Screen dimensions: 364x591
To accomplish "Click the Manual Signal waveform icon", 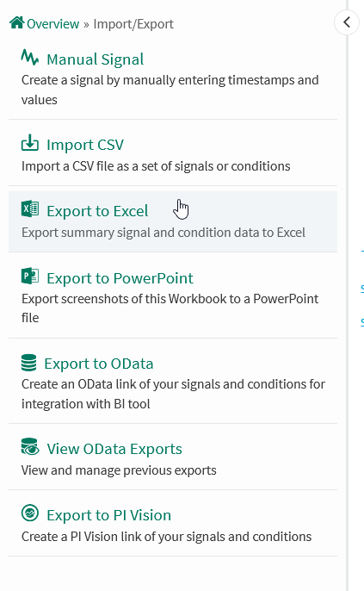I will click(30, 58).
